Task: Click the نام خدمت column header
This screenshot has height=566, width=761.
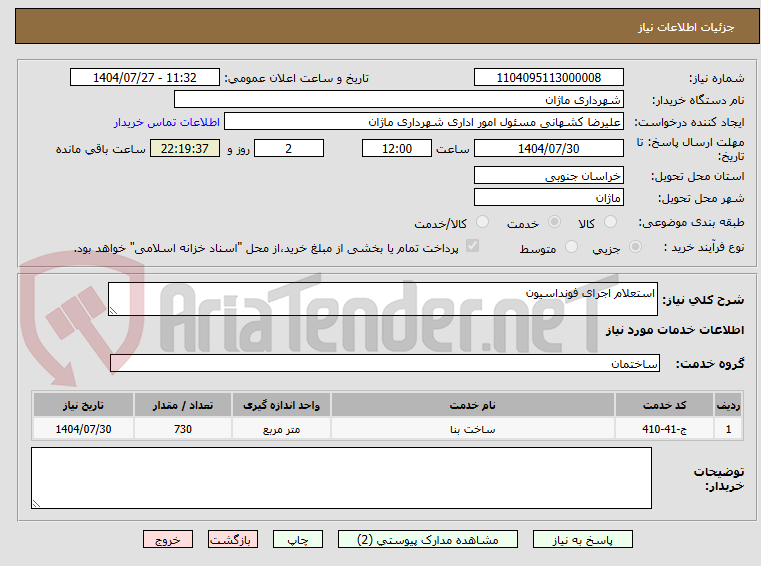Action: (473, 405)
